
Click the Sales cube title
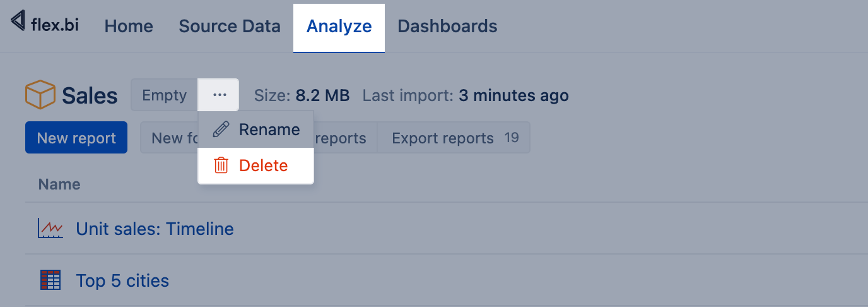point(90,95)
